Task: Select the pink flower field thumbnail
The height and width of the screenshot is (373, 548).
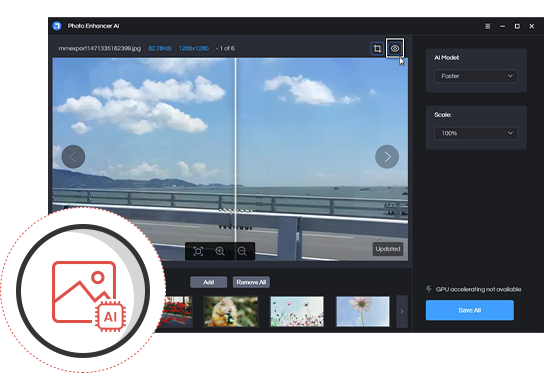Action: point(297,311)
